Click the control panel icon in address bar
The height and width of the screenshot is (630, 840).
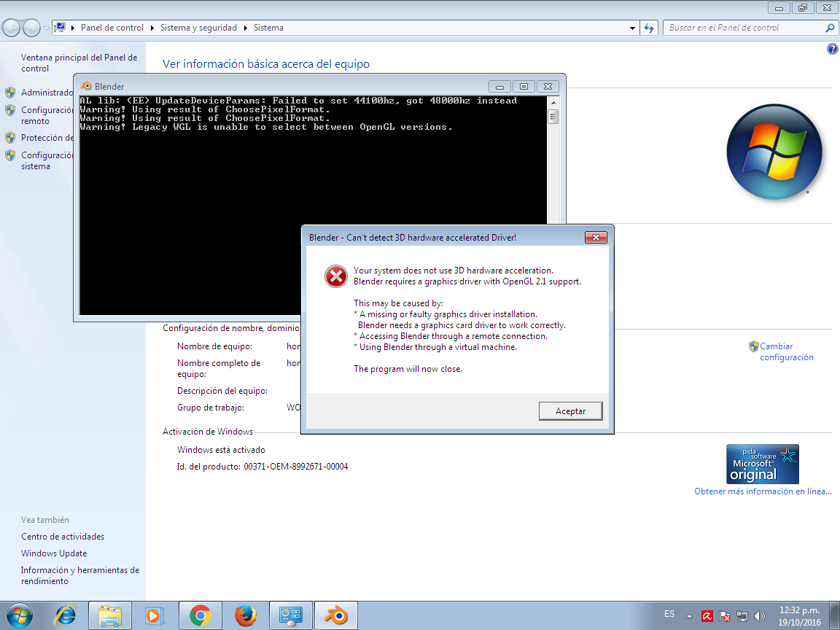click(x=61, y=27)
